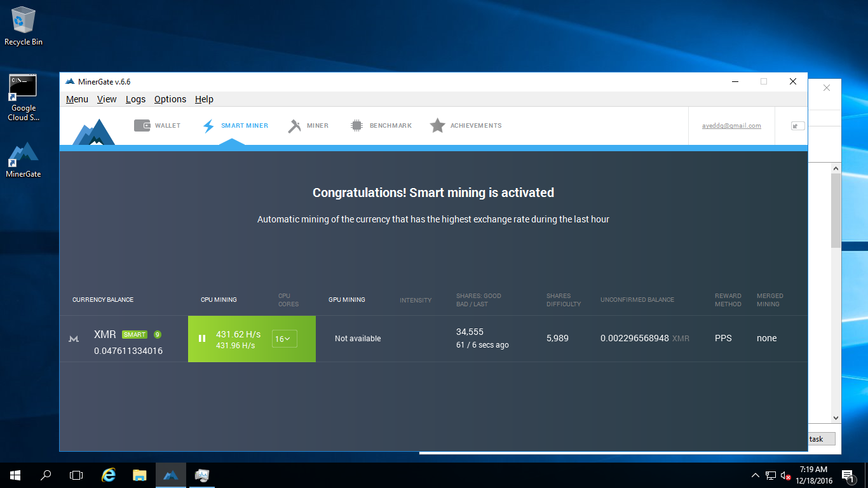Click the shares difficulty value 5,989
Screen dimensions: 868x488
coord(559,339)
